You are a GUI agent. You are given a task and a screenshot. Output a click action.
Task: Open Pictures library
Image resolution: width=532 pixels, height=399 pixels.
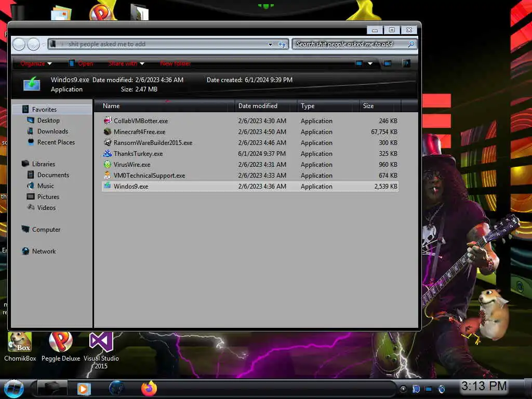48,196
